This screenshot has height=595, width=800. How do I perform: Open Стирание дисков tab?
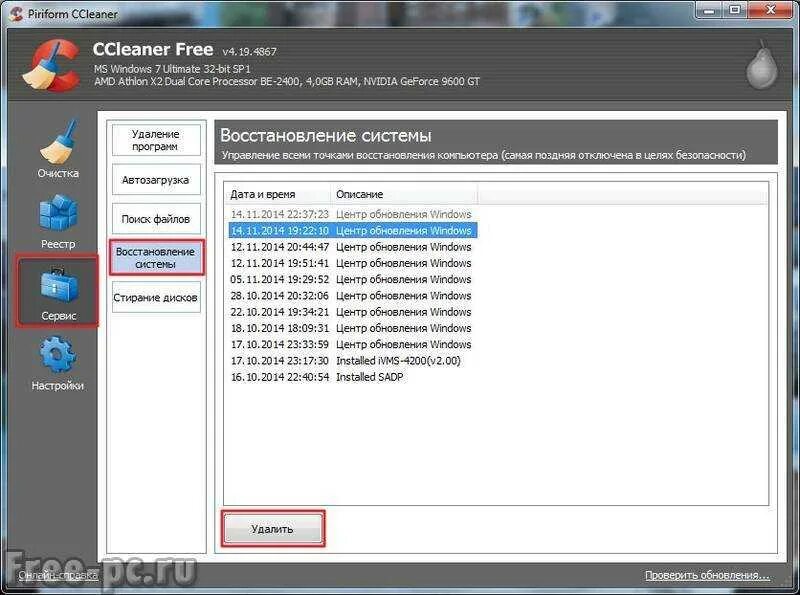point(156,298)
